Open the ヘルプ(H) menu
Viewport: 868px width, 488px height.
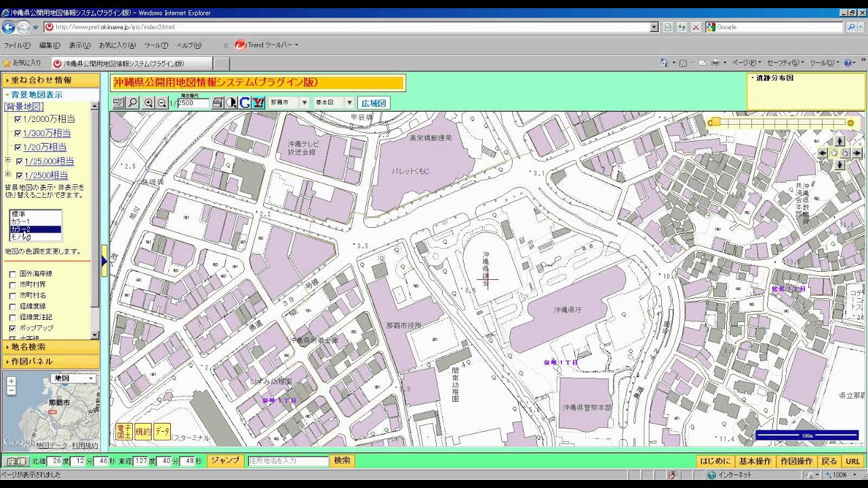tap(189, 45)
